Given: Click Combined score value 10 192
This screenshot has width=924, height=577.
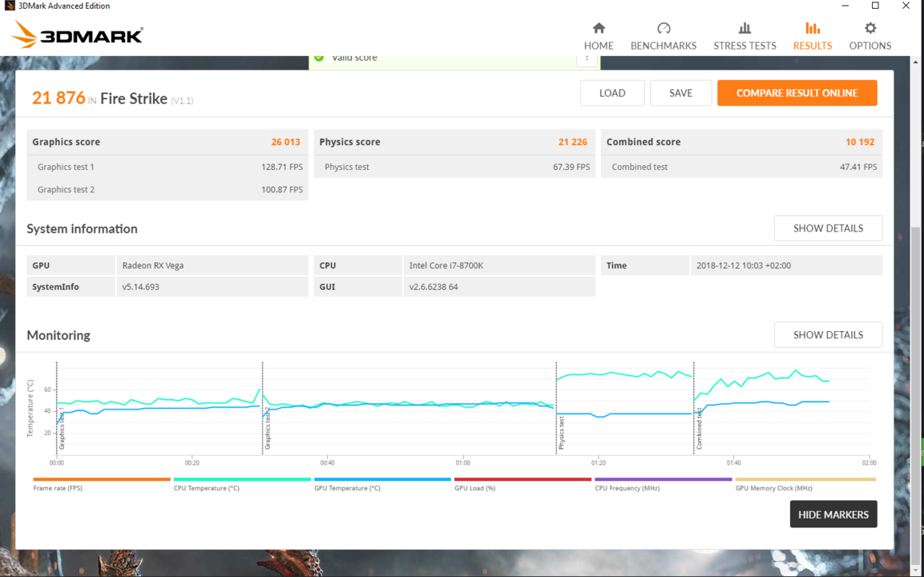Looking at the screenshot, I should 860,142.
